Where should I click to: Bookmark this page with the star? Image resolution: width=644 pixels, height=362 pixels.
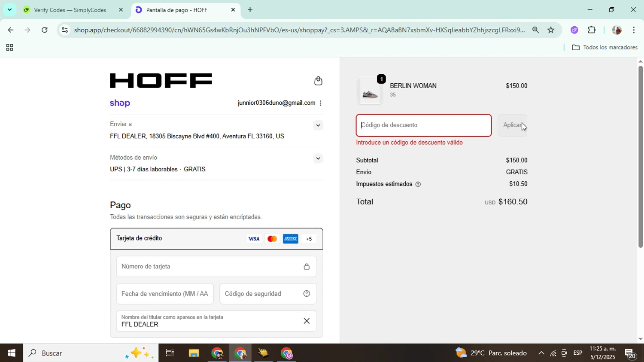551,30
